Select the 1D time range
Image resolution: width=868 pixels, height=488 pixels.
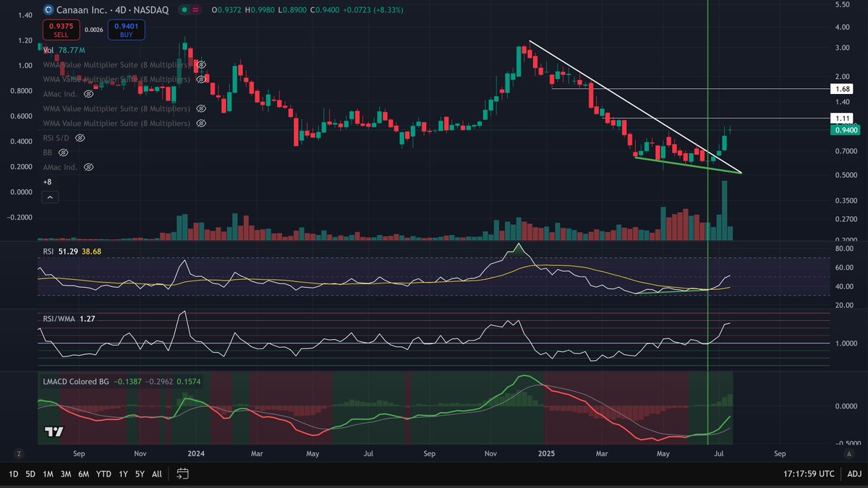point(13,474)
